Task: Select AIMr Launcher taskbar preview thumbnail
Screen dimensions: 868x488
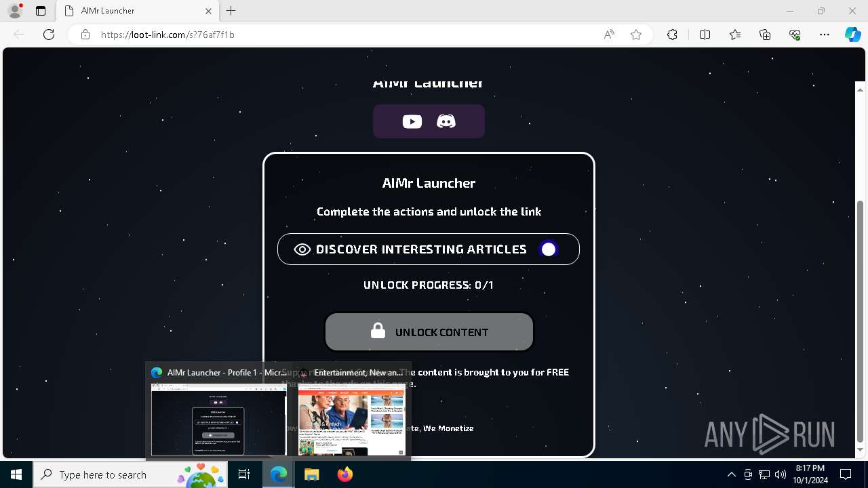Action: coord(218,420)
